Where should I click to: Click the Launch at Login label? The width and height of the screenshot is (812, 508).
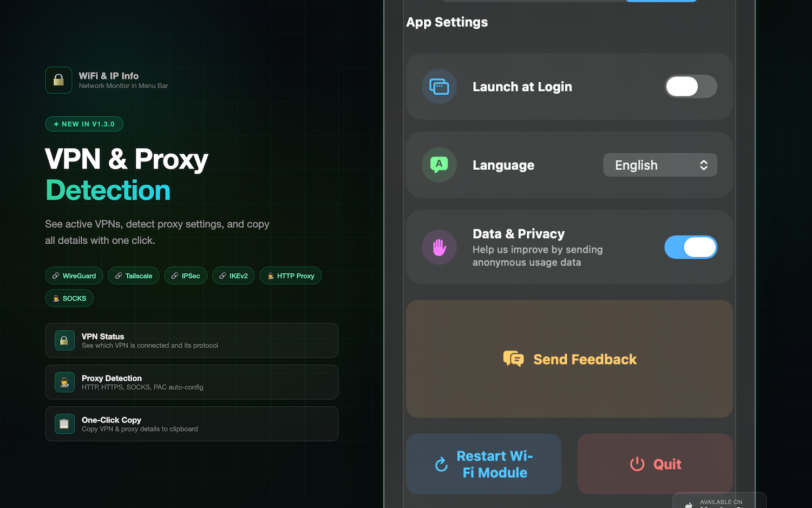[x=522, y=87]
